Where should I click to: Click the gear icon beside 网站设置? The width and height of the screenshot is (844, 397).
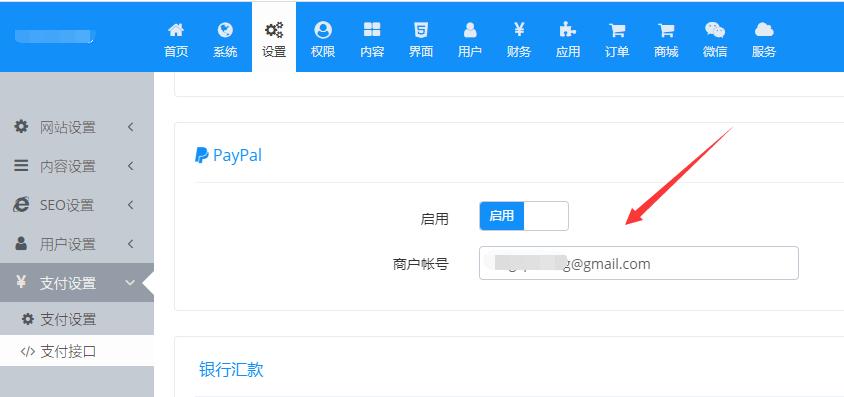pyautogui.click(x=21, y=127)
